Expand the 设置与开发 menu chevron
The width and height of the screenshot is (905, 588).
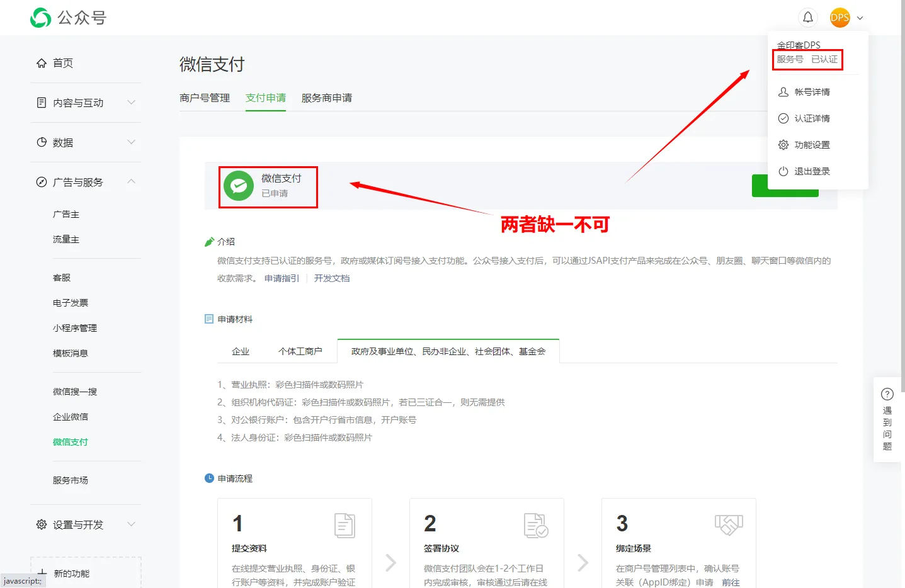coord(131,524)
